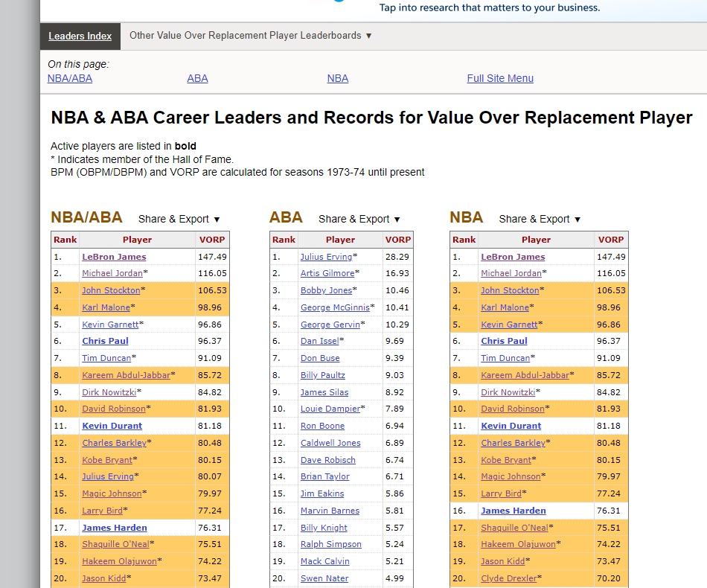The height and width of the screenshot is (588, 707).
Task: Open LeBron James in NBA table
Action: 513,257
